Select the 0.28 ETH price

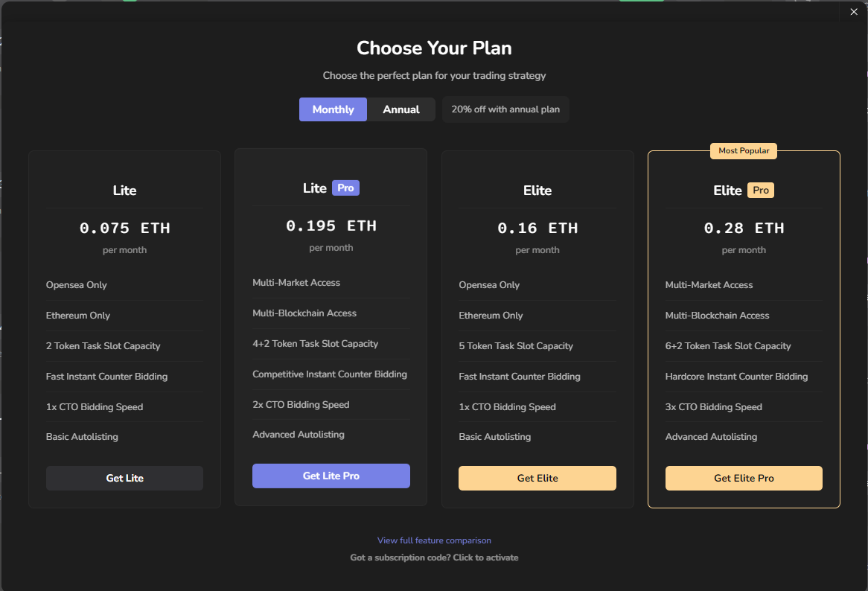(744, 229)
